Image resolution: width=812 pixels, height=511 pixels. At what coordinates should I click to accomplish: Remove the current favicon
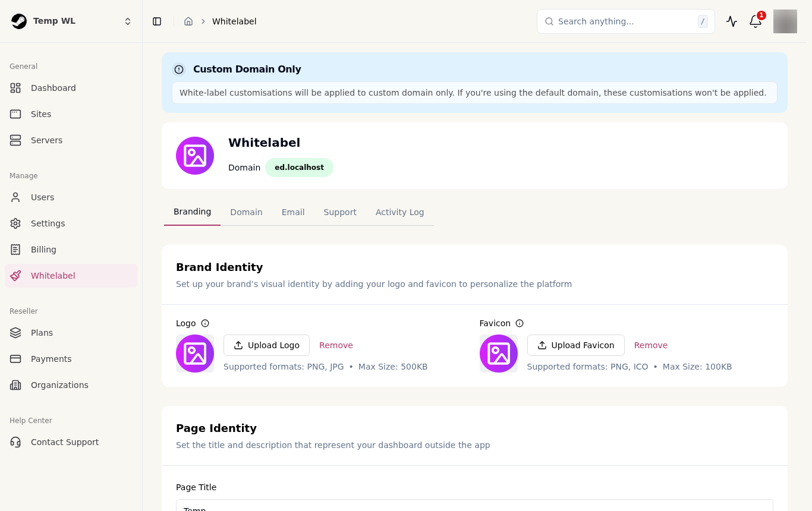[651, 345]
